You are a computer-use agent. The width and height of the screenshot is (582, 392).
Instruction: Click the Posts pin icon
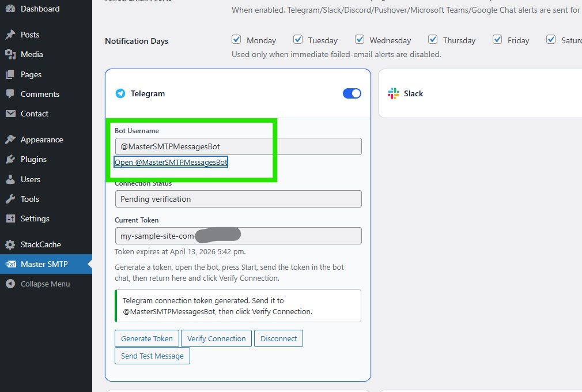pyautogui.click(x=10, y=35)
